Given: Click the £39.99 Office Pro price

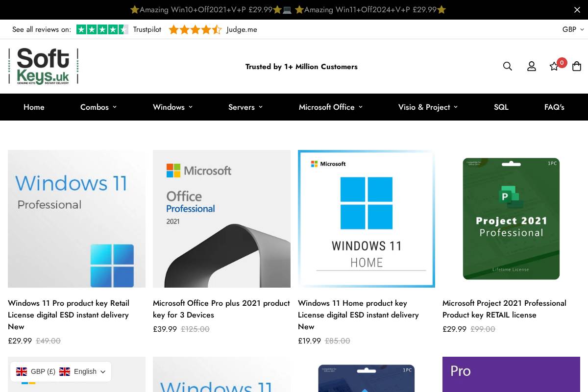Looking at the screenshot, I should coord(165,329).
